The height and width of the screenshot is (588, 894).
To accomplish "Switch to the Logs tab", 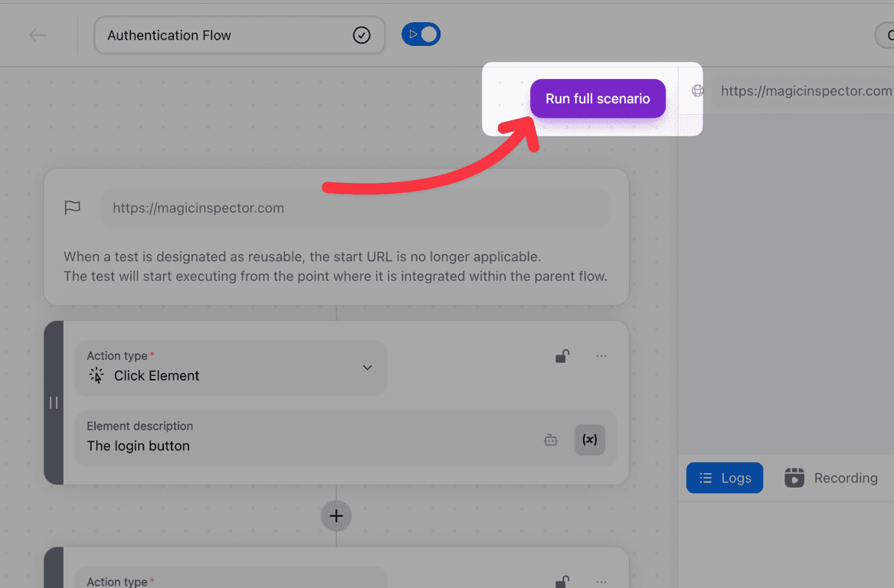I will [725, 478].
